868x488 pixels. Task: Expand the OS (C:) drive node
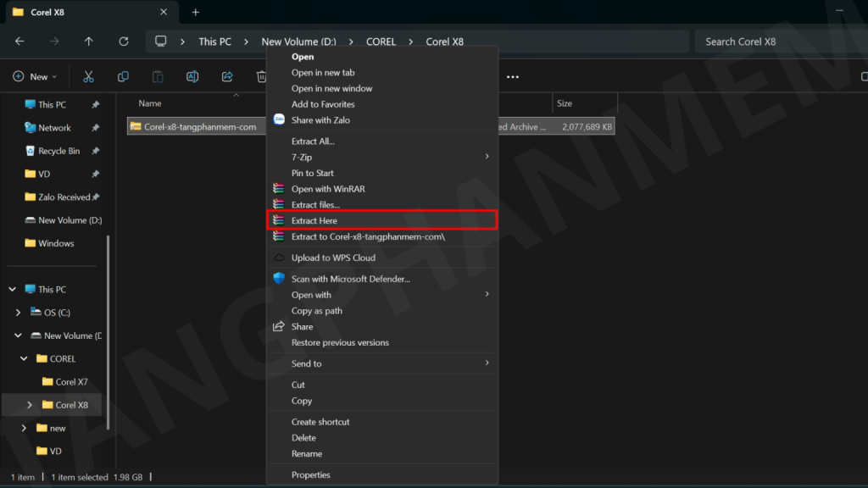(x=19, y=313)
